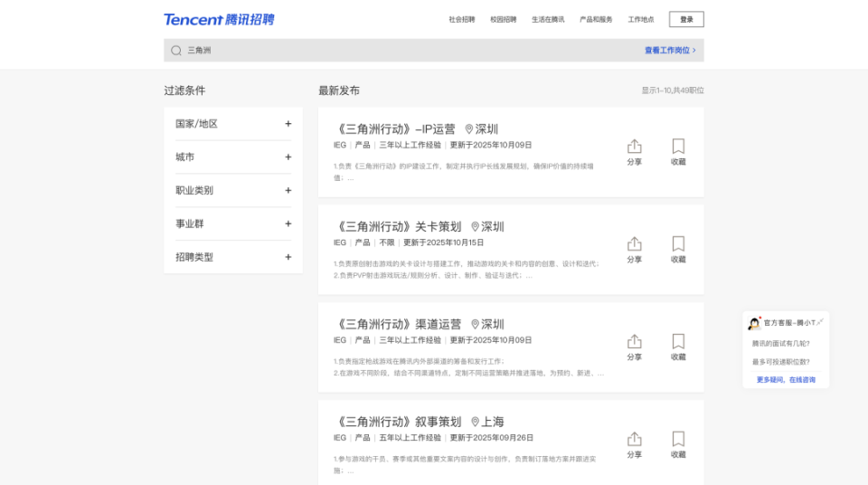Open the 校园招聘 menu item

point(504,19)
